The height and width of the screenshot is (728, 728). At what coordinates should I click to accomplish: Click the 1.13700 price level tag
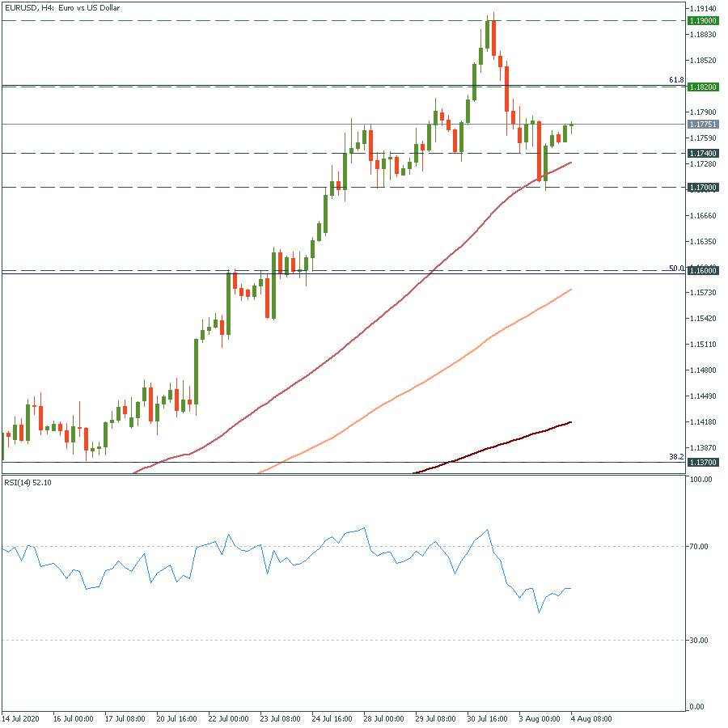tap(701, 463)
